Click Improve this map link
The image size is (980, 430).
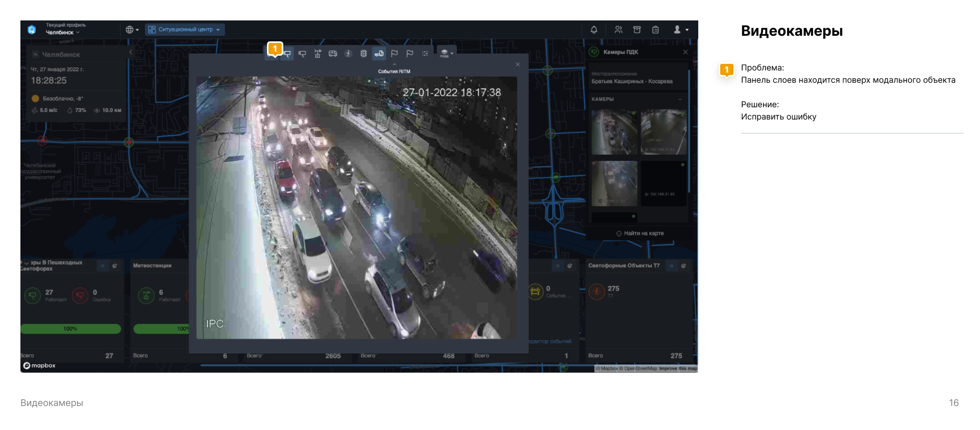click(678, 369)
